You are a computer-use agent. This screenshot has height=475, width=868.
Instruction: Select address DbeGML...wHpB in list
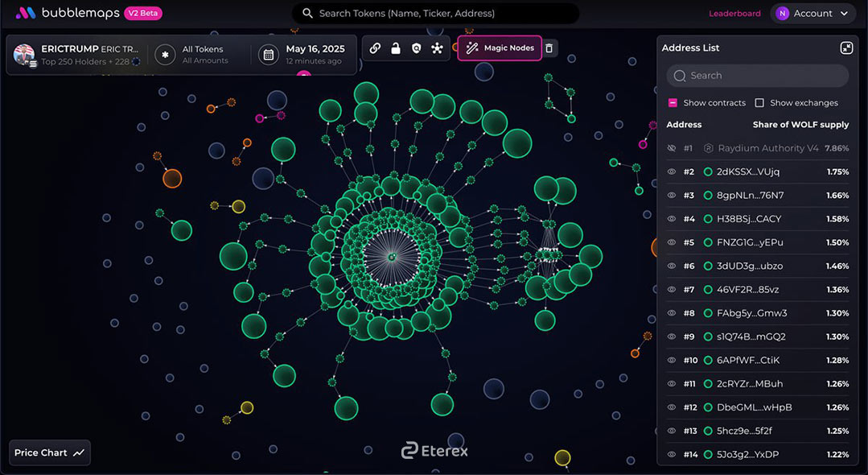[755, 407]
